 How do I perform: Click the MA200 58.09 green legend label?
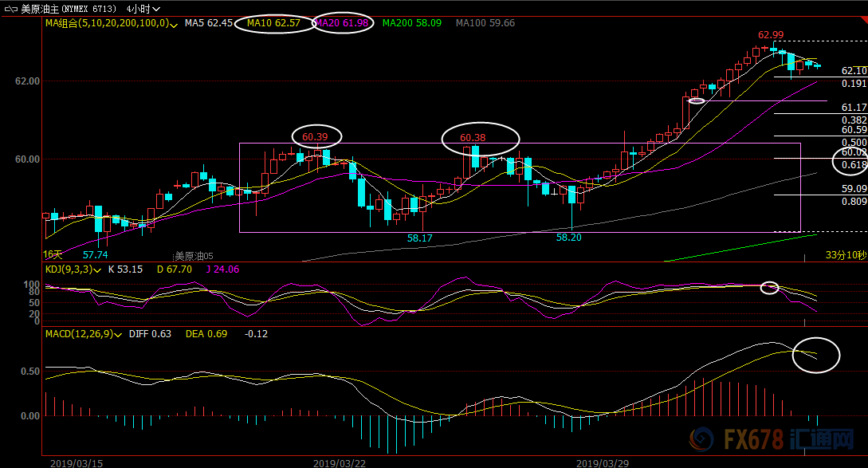(411, 24)
